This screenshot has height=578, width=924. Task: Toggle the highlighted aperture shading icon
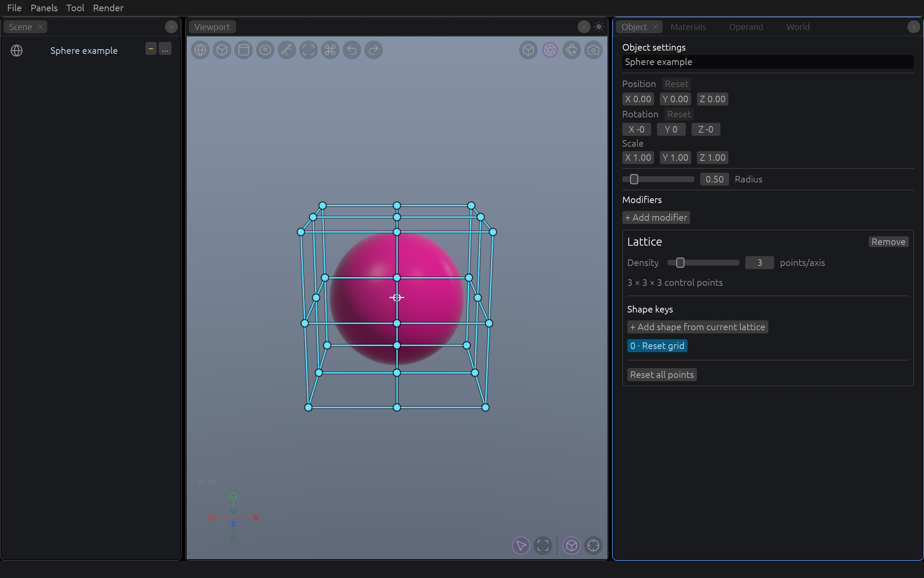[550, 50]
